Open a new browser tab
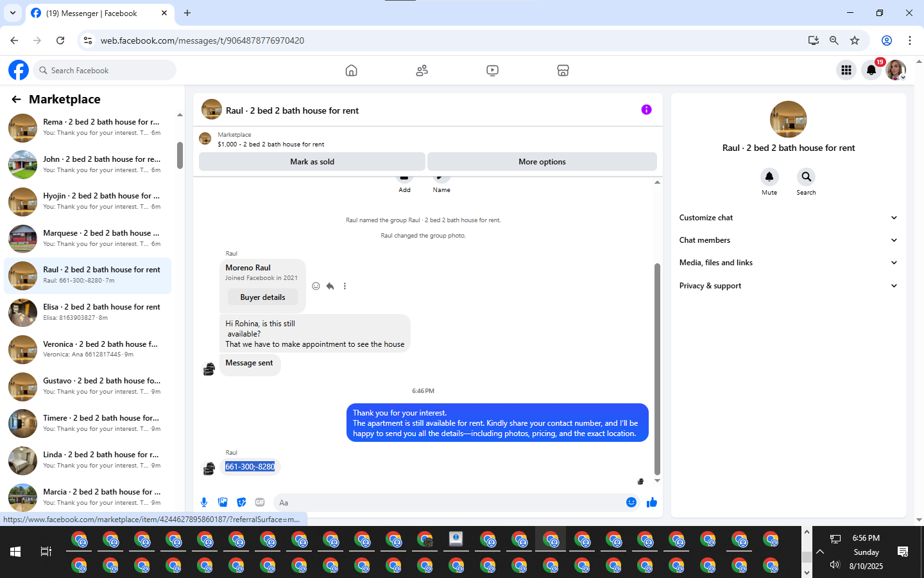The width and height of the screenshot is (924, 578). [x=187, y=13]
